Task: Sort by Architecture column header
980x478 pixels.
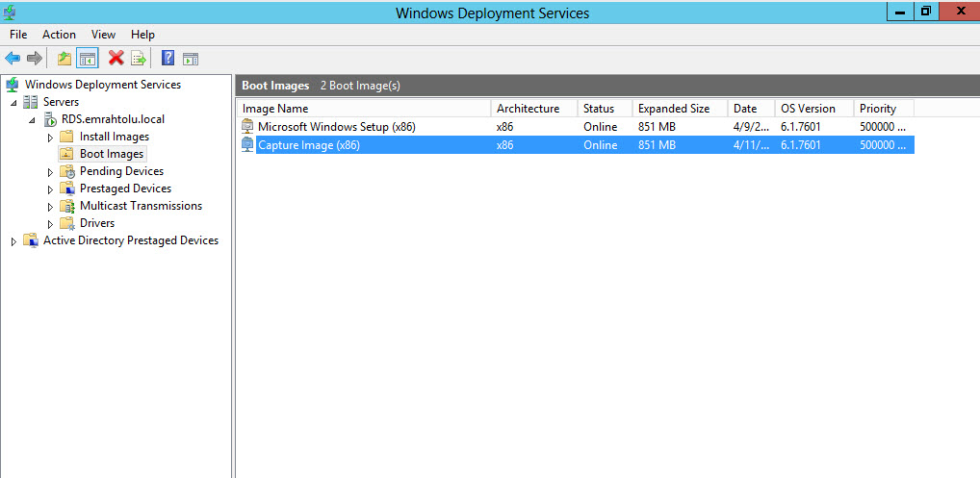Action: click(534, 109)
